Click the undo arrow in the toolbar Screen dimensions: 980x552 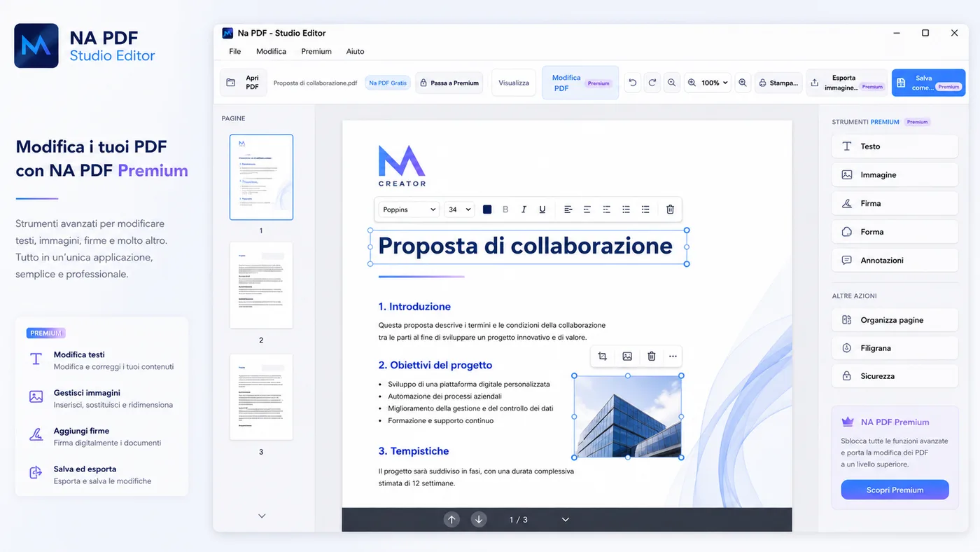pyautogui.click(x=633, y=83)
